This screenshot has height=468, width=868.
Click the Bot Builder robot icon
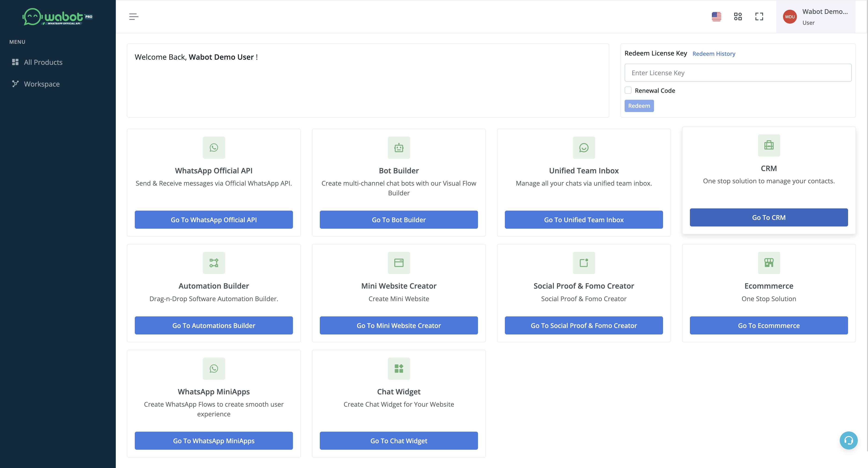click(399, 147)
